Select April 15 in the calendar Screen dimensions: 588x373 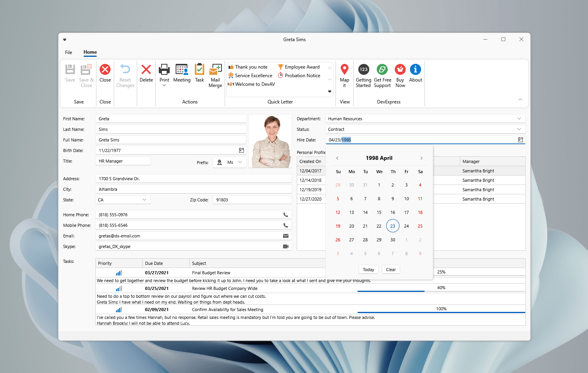(x=379, y=212)
